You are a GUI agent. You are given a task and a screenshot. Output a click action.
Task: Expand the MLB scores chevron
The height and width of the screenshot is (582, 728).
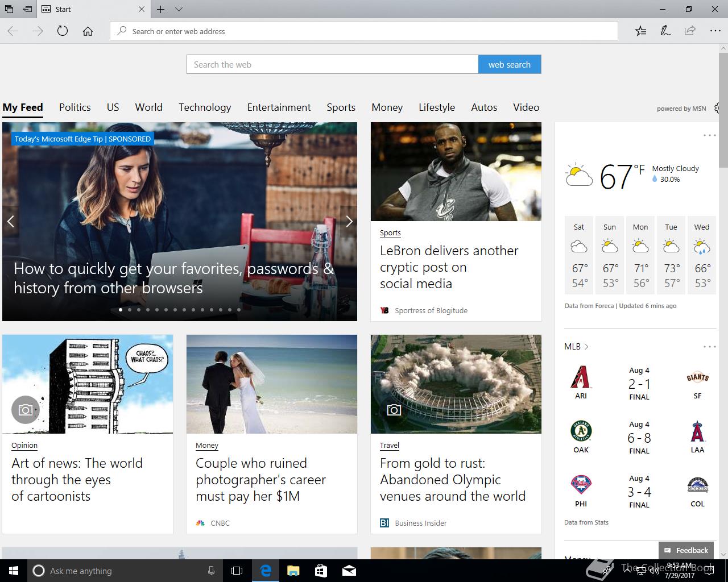coord(586,347)
